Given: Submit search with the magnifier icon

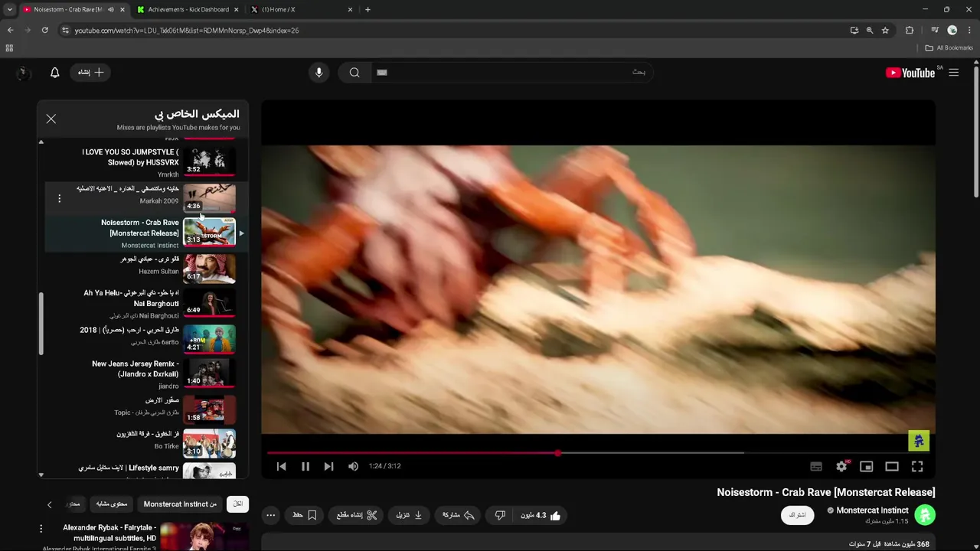Looking at the screenshot, I should click(354, 72).
